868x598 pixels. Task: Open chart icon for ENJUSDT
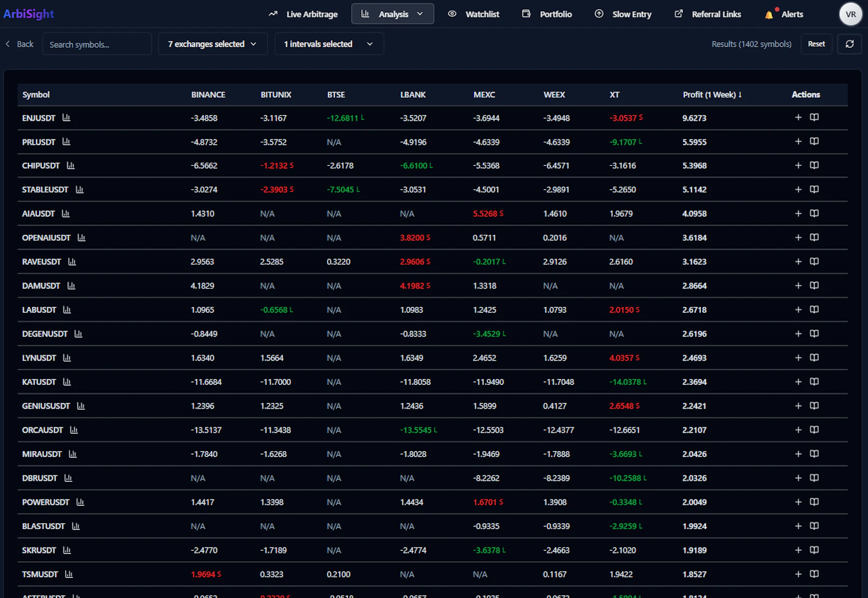[66, 118]
